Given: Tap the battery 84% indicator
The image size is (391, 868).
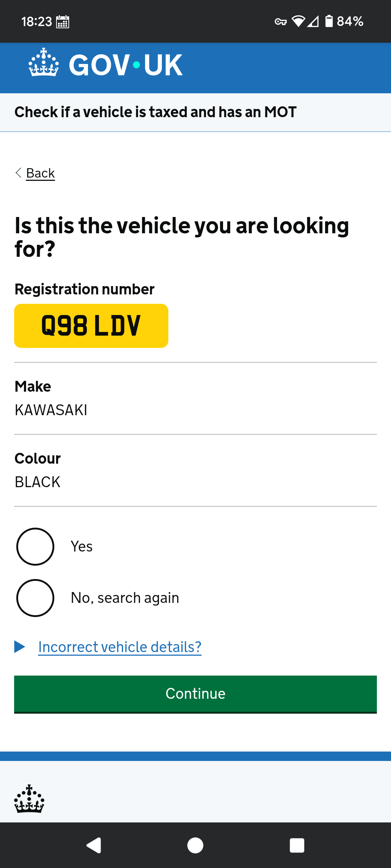Looking at the screenshot, I should coord(344,21).
